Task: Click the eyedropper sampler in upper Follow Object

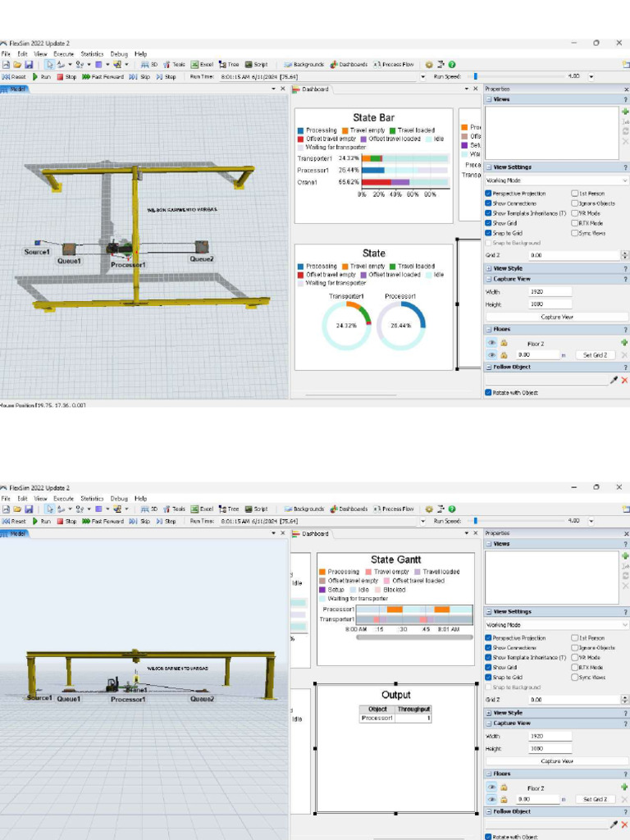Action: (x=614, y=380)
